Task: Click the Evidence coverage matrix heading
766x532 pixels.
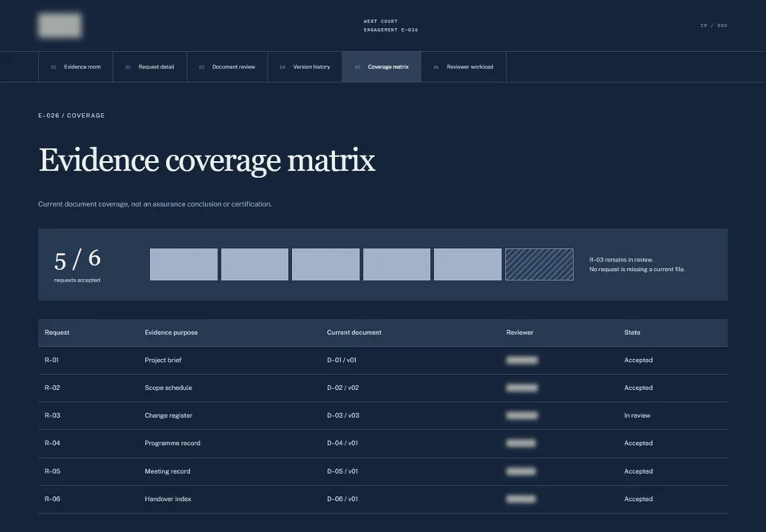Action: coord(207,160)
